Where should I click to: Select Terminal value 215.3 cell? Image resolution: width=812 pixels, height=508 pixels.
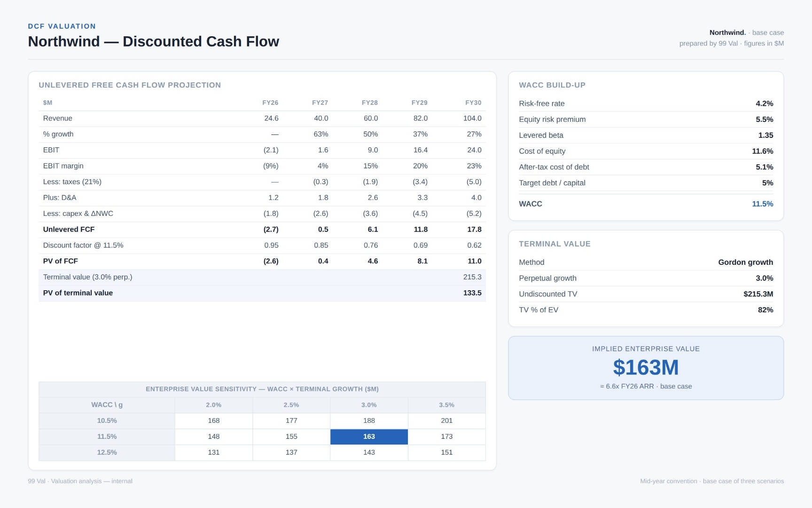472,277
